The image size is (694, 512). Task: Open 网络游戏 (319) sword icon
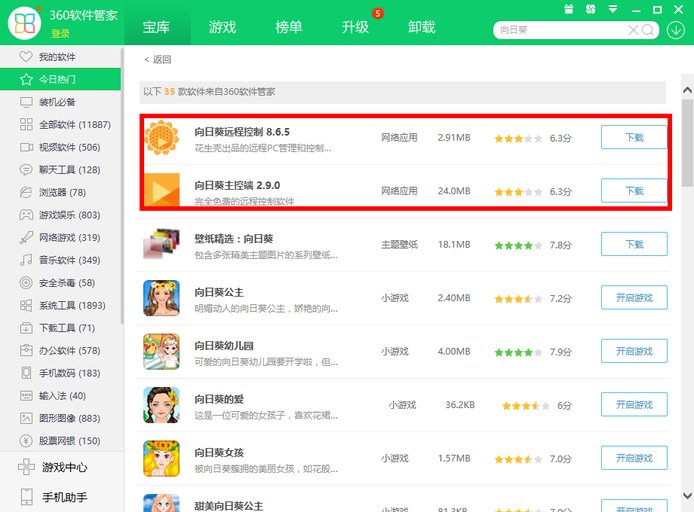click(x=26, y=237)
